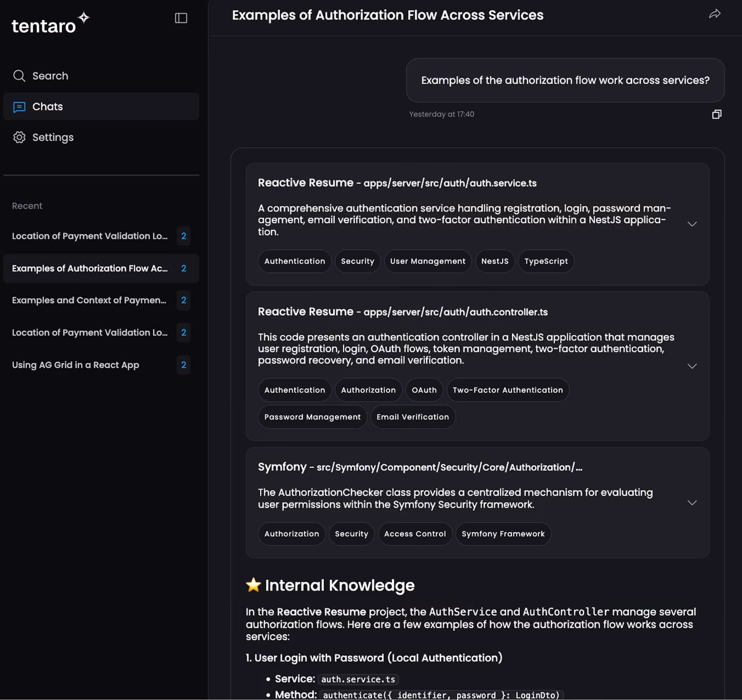Click Security tag in auth.service.ts card

pyautogui.click(x=357, y=261)
